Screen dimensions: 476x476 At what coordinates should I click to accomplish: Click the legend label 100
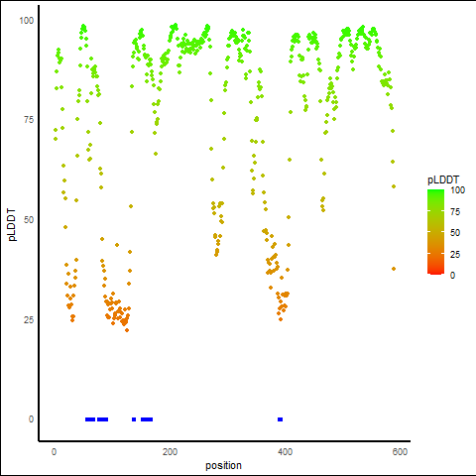457,190
